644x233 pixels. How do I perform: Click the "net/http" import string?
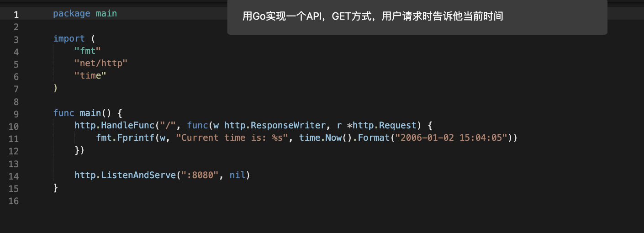tap(100, 63)
